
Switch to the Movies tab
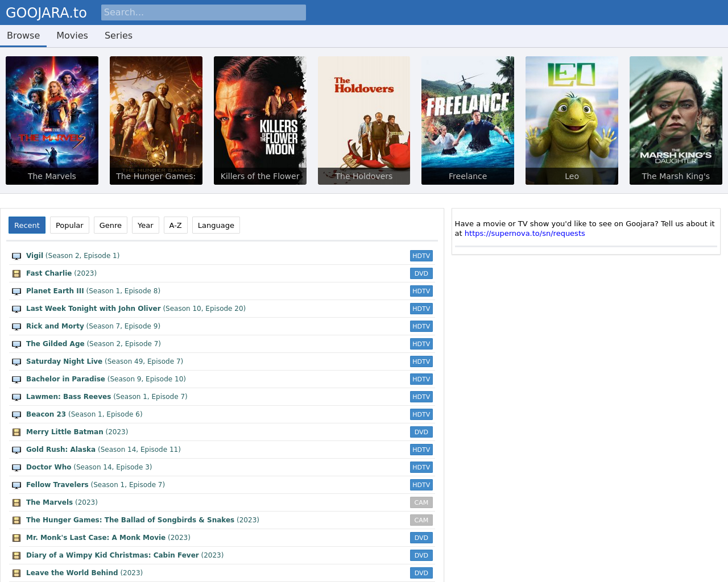click(x=72, y=35)
